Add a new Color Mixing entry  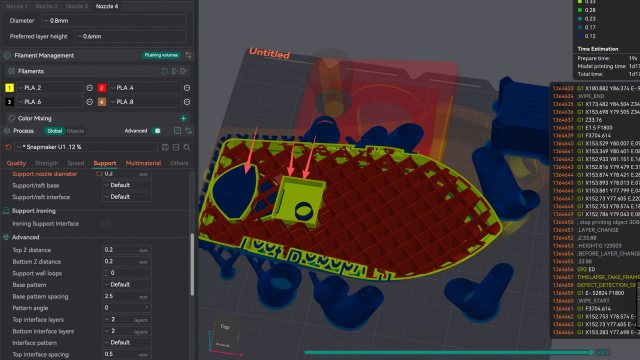[x=184, y=118]
